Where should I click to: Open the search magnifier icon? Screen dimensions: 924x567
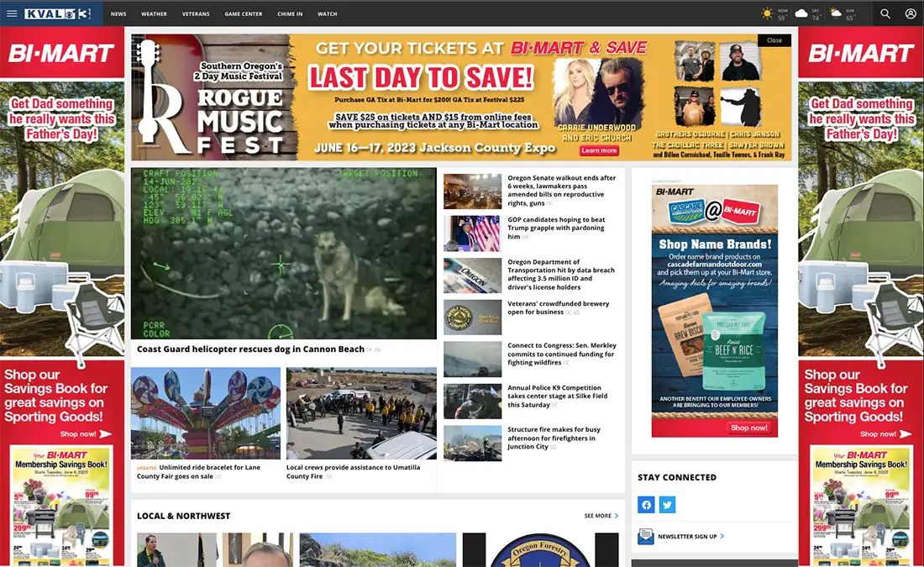tap(885, 13)
